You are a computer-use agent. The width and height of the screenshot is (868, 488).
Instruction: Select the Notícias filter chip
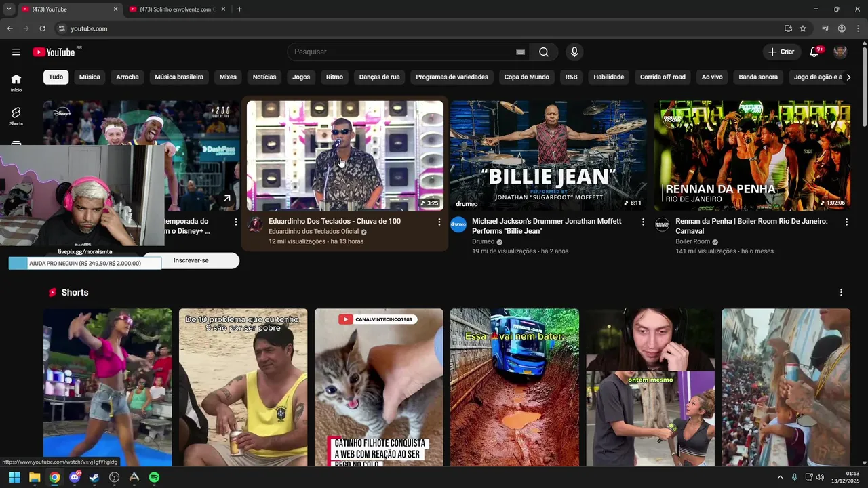pos(264,77)
